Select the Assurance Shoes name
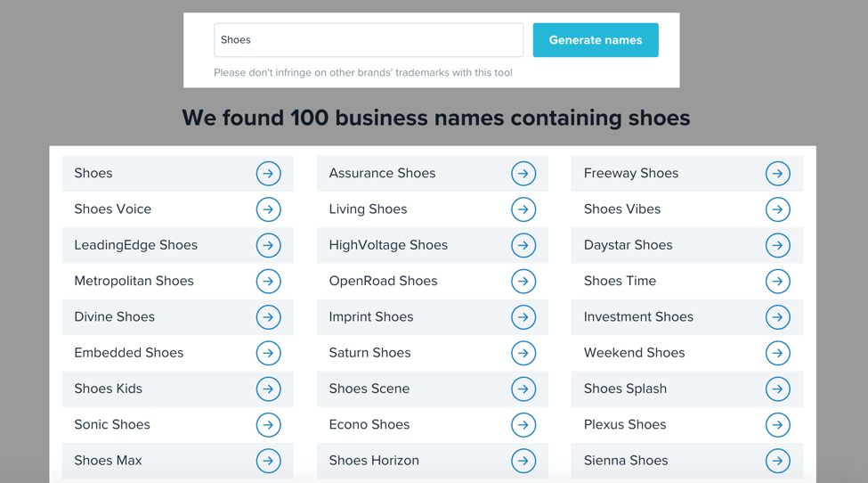Viewport: 868px width, 483px height. click(383, 173)
